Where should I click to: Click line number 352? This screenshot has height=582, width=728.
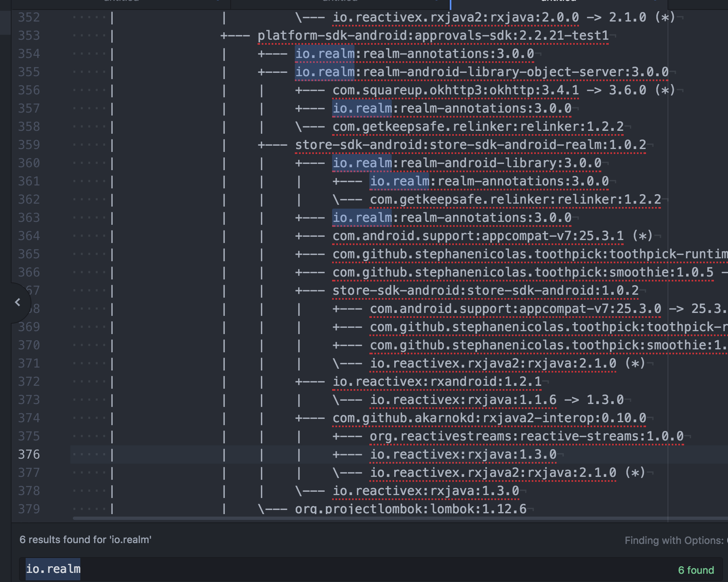27,17
